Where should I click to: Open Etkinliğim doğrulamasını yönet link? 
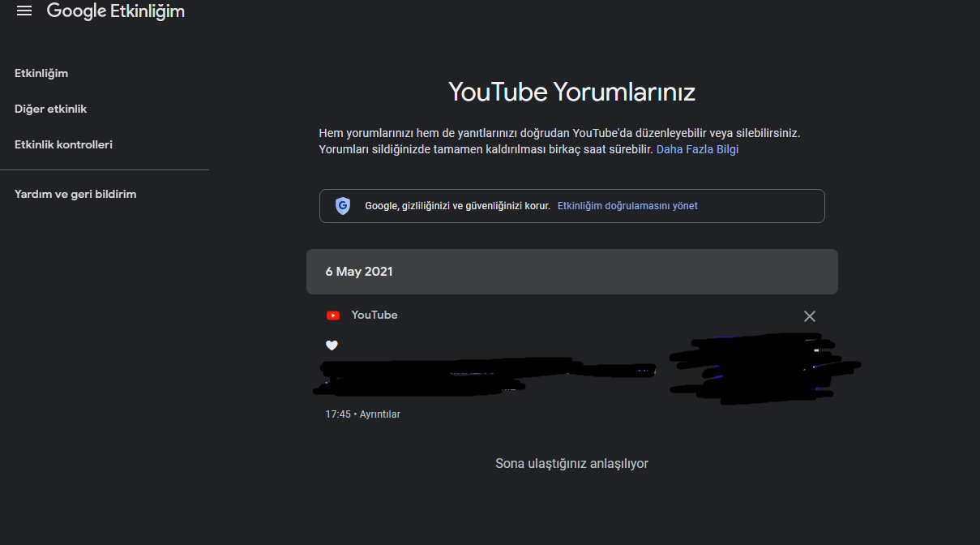(627, 206)
